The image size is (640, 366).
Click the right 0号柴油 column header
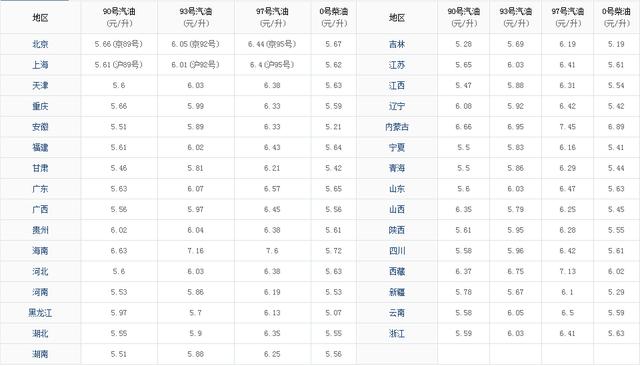tap(616, 17)
